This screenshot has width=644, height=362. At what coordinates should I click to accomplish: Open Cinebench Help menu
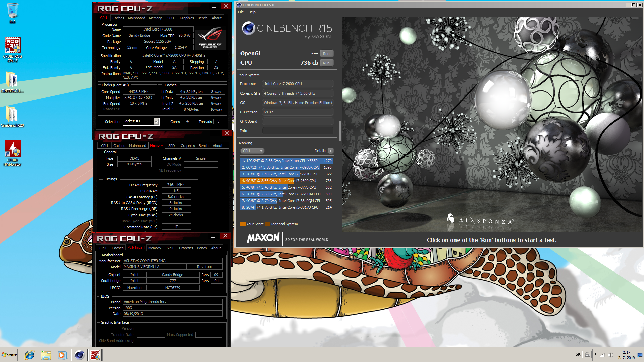[x=252, y=12]
